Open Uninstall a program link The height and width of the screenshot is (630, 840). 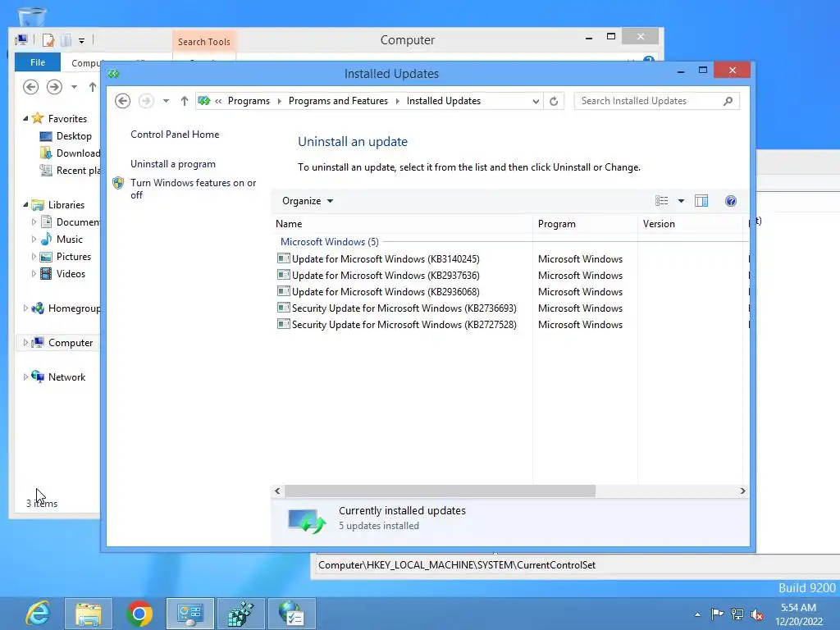[173, 164]
